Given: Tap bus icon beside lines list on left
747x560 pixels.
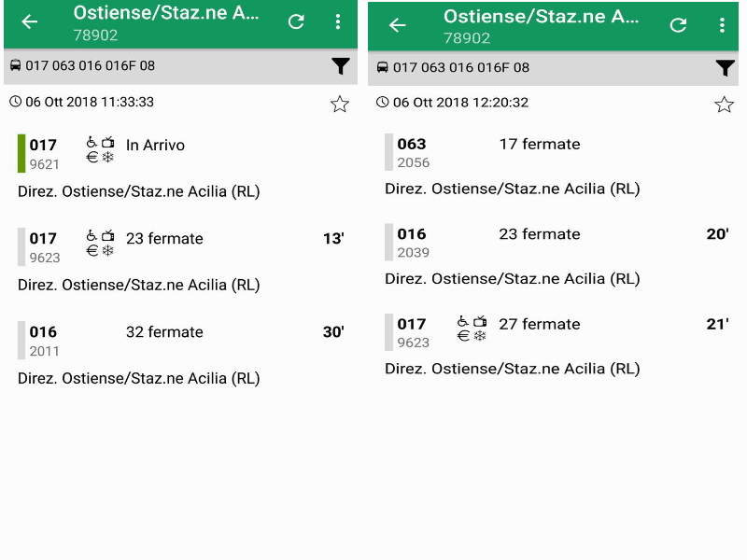Looking at the screenshot, I should coord(16,66).
